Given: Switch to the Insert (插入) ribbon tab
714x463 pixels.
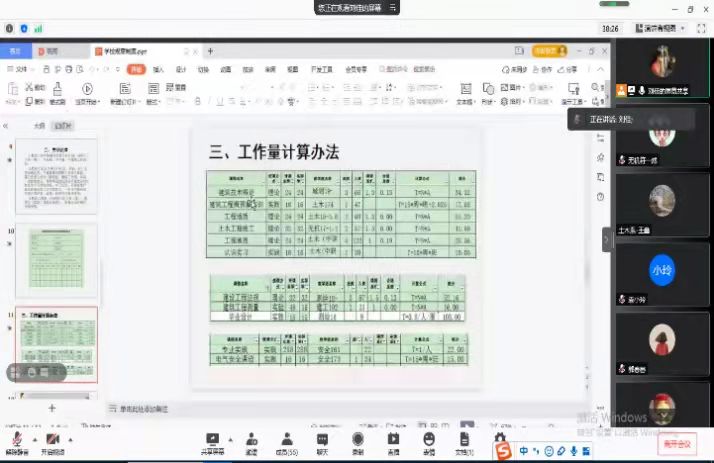Looking at the screenshot, I should 158,70.
